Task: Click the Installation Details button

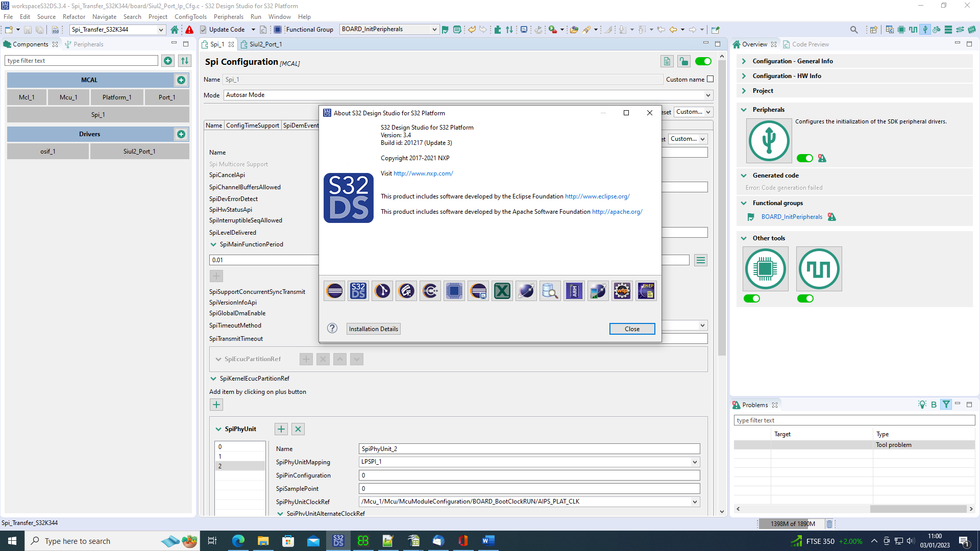Action: coord(373,329)
